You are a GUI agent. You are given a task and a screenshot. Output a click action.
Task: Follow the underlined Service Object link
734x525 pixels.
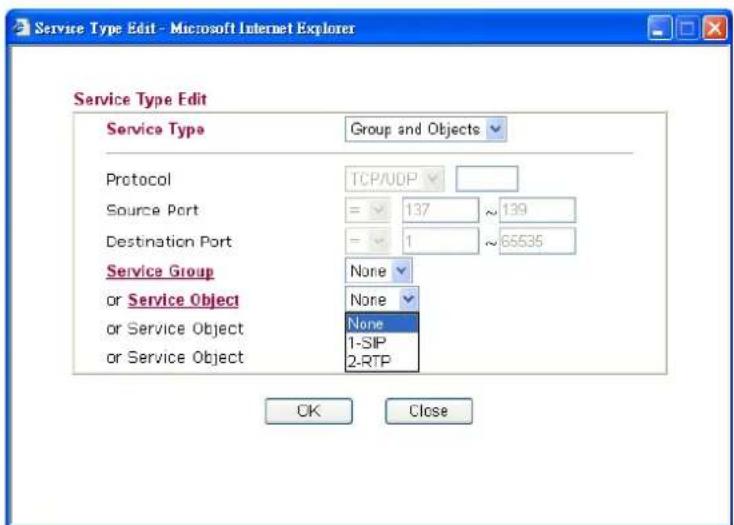tap(183, 300)
